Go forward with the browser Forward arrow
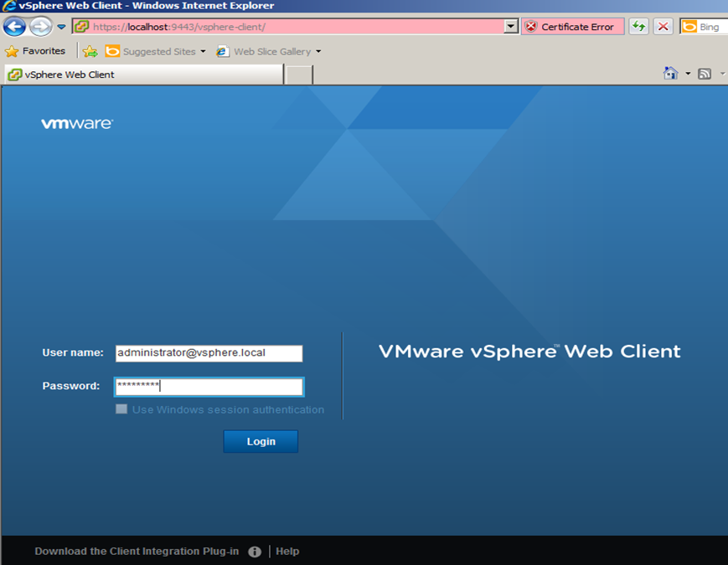Screen dimensions: 728x565 click(x=41, y=27)
